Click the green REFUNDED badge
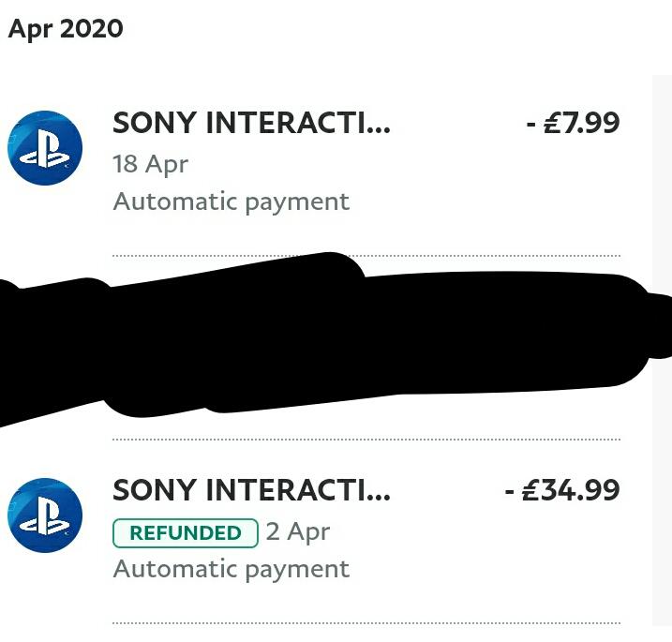 tap(185, 532)
